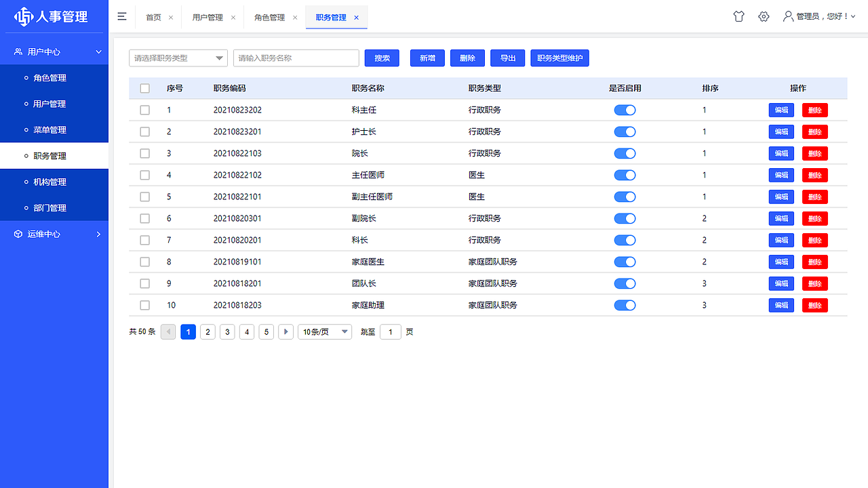This screenshot has width=868, height=488.
Task: Go to page 3 of the list
Action: pos(226,331)
